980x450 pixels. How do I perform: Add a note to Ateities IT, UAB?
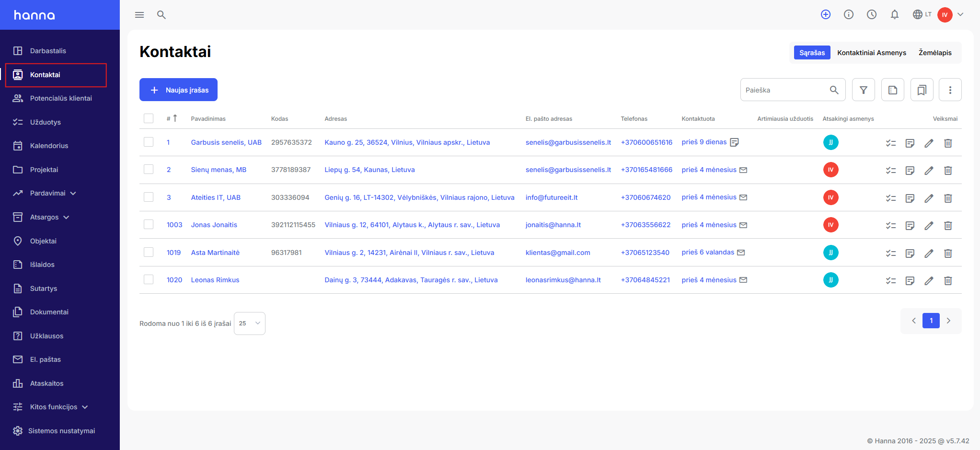910,198
